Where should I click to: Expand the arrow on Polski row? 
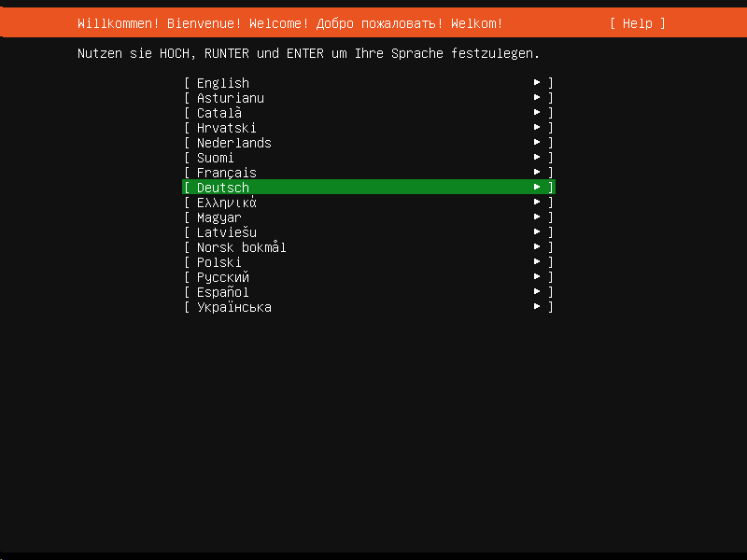pyautogui.click(x=537, y=262)
